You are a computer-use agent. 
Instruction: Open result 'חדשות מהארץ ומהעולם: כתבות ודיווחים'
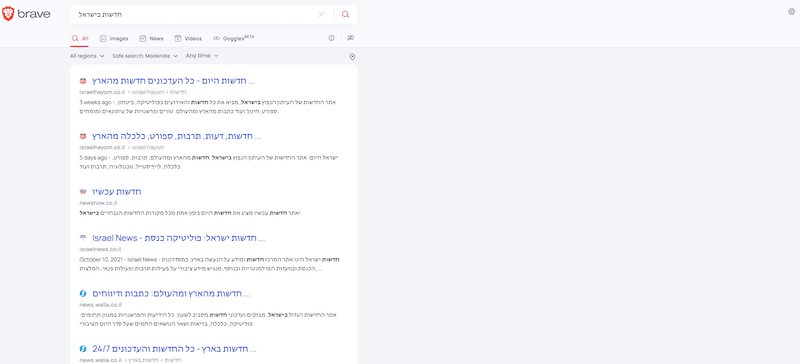pyautogui.click(x=171, y=294)
